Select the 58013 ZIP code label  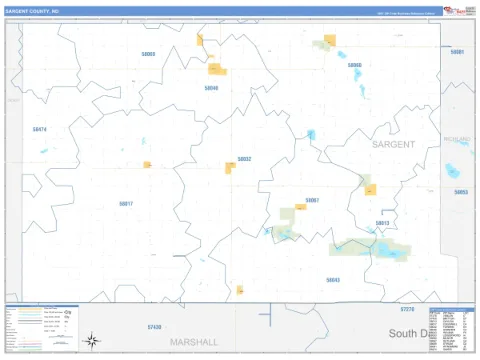(382, 223)
